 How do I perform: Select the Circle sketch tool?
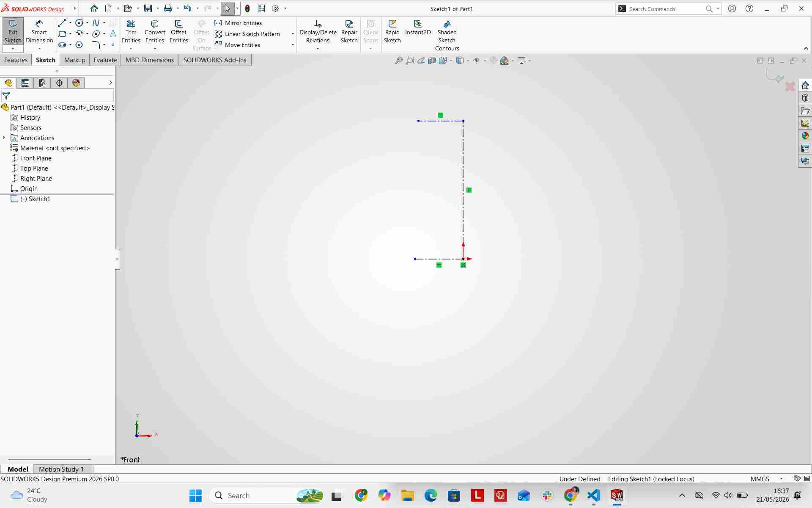[79, 23]
